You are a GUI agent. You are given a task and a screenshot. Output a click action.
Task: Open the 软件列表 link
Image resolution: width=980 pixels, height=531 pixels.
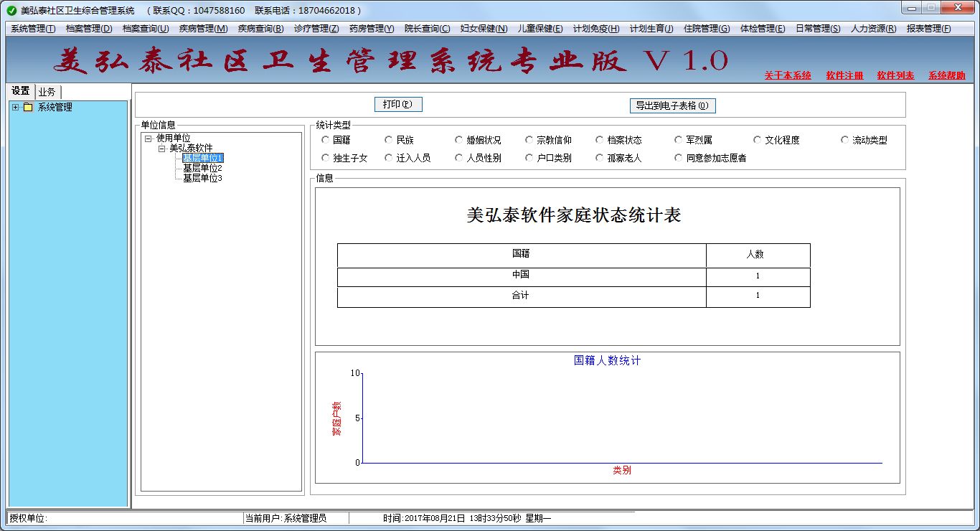(x=895, y=75)
